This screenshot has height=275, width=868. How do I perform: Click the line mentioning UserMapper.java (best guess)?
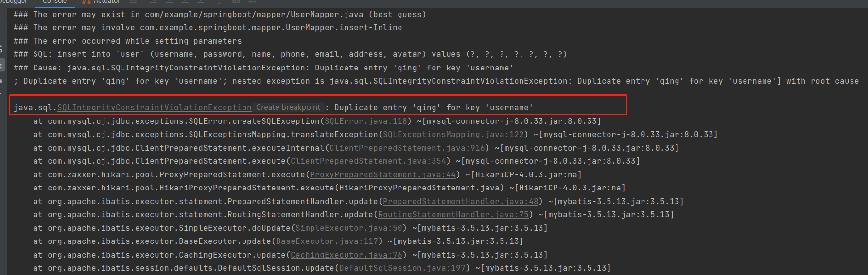(220, 15)
